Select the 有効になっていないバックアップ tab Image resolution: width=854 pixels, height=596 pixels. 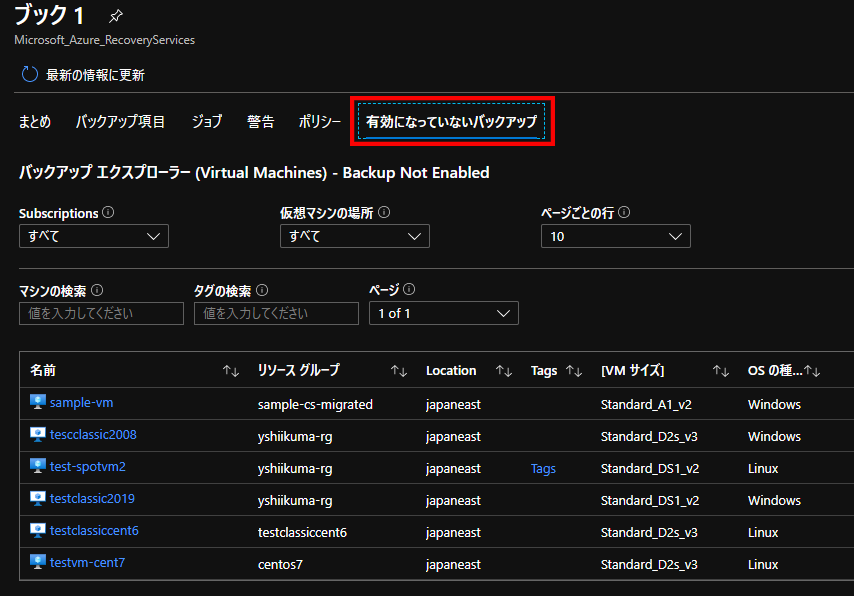point(451,121)
